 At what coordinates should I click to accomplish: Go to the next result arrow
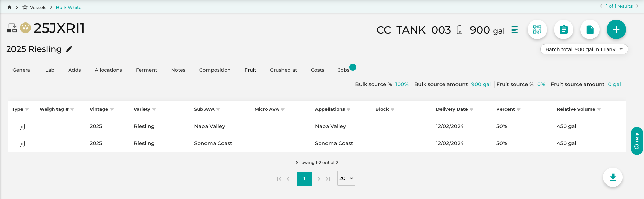pyautogui.click(x=637, y=6)
